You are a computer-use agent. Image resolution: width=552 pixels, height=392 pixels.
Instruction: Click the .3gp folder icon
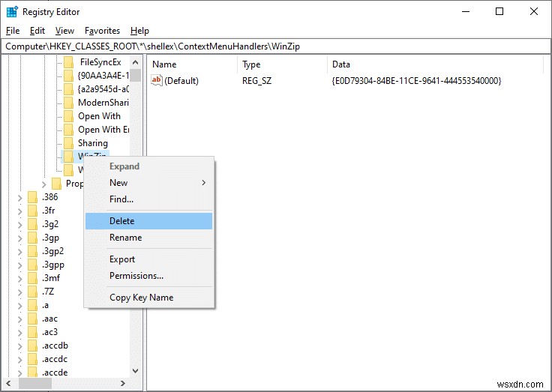tap(32, 238)
